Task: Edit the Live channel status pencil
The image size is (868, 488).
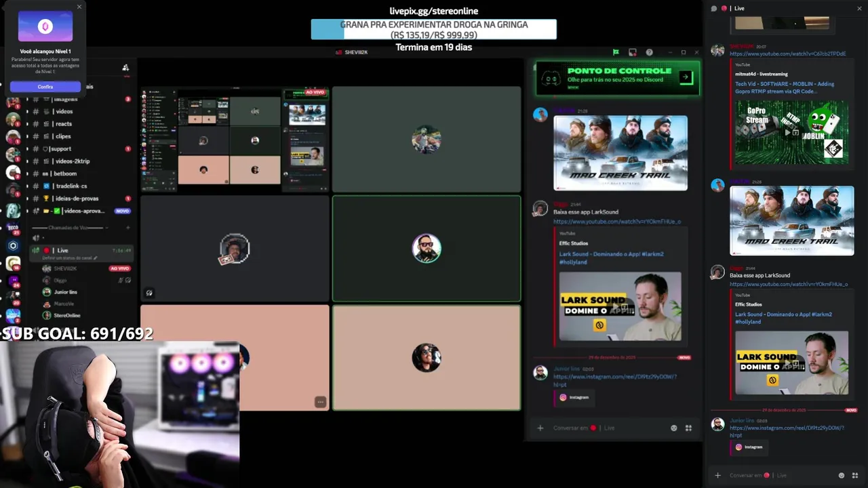Action: [96, 258]
